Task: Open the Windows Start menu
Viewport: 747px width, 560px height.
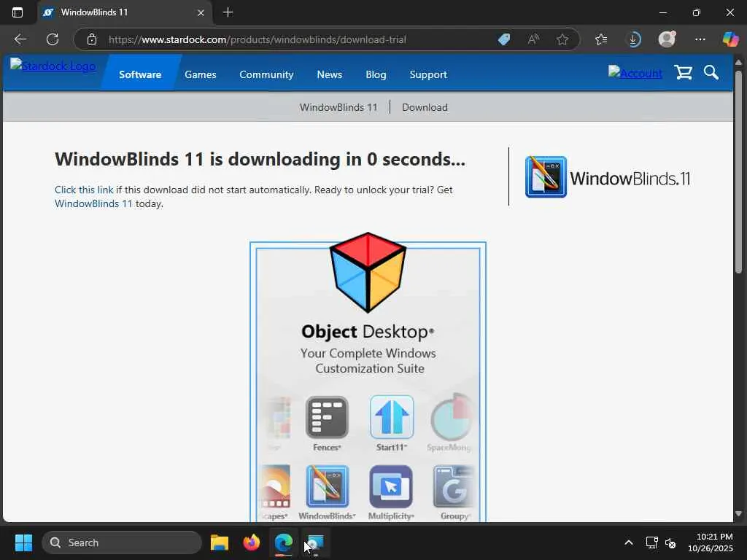Action: (x=23, y=542)
